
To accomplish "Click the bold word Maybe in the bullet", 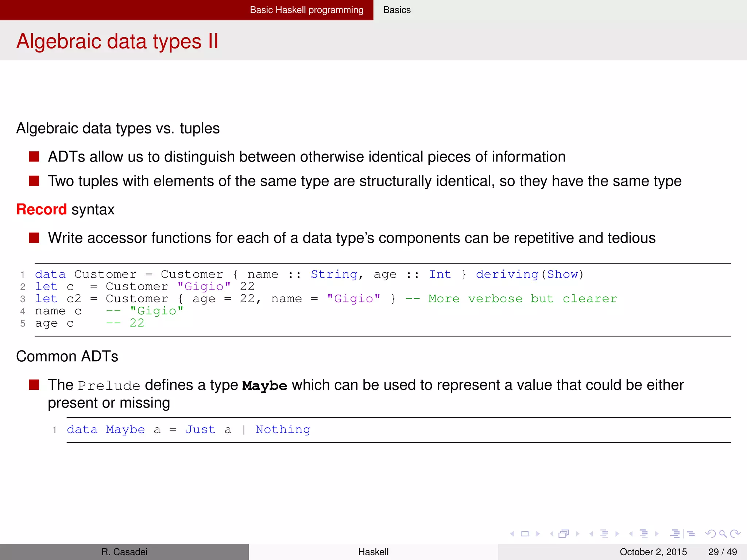I will 264,385.
